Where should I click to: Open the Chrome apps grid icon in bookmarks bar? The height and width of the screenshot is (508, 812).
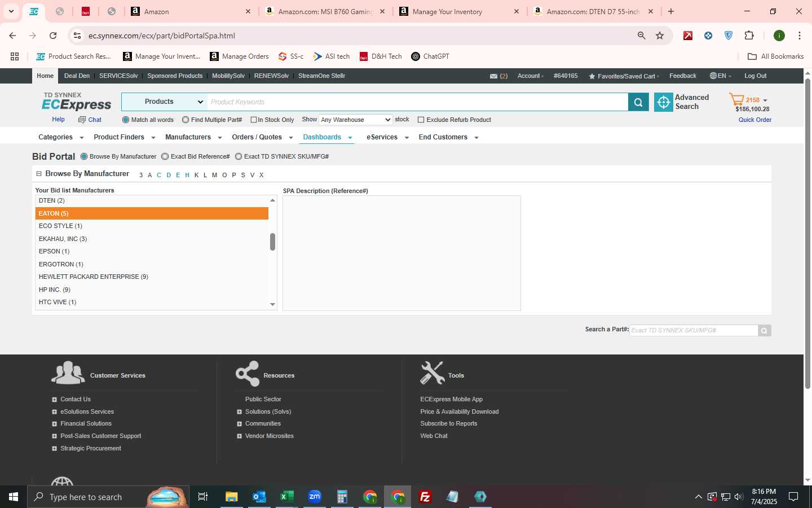(15, 56)
